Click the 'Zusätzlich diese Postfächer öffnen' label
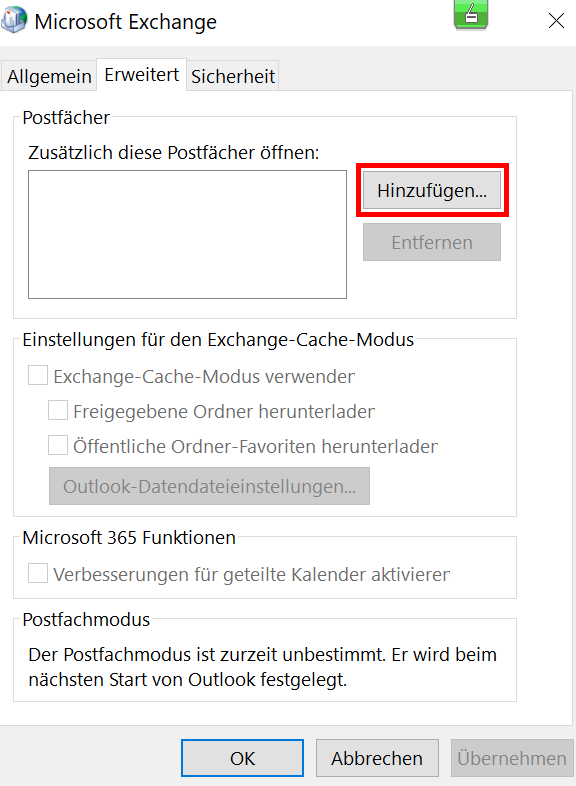576x786 pixels. click(x=173, y=152)
